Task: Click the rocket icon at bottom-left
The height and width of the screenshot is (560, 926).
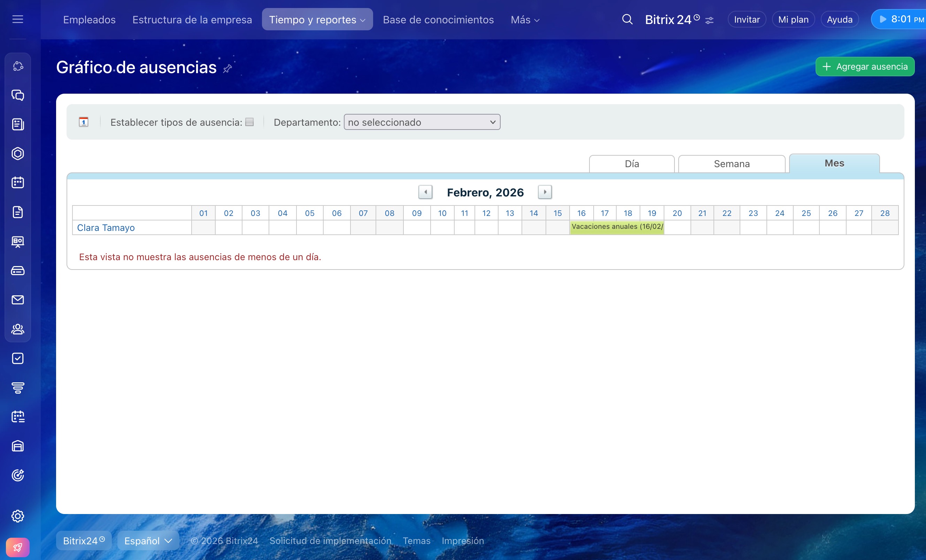Action: 18,547
